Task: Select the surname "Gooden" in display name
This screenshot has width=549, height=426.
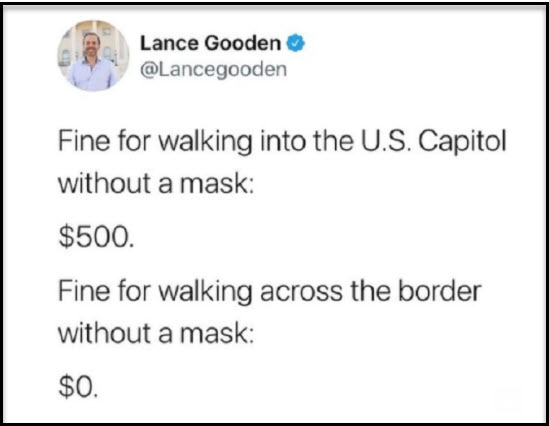Action: tap(243, 43)
